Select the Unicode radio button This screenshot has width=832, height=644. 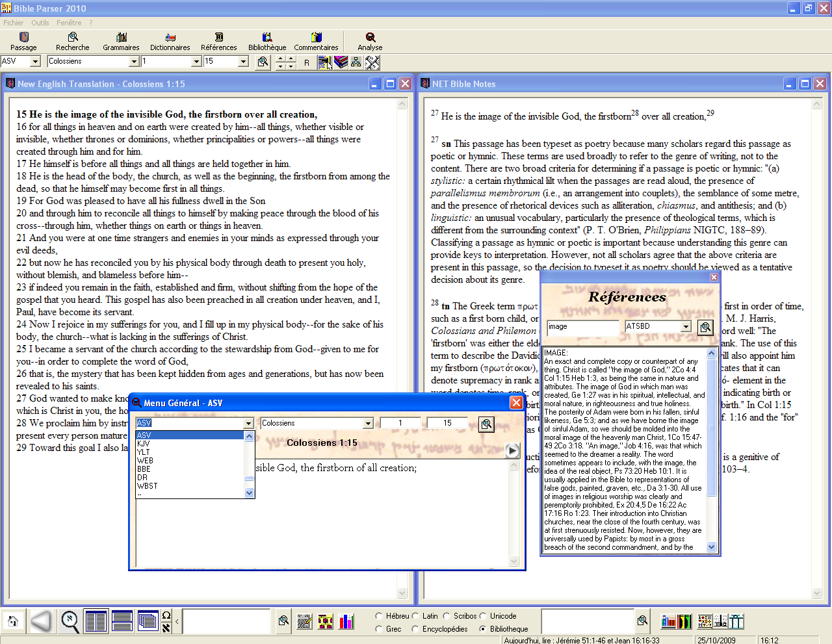[x=483, y=616]
